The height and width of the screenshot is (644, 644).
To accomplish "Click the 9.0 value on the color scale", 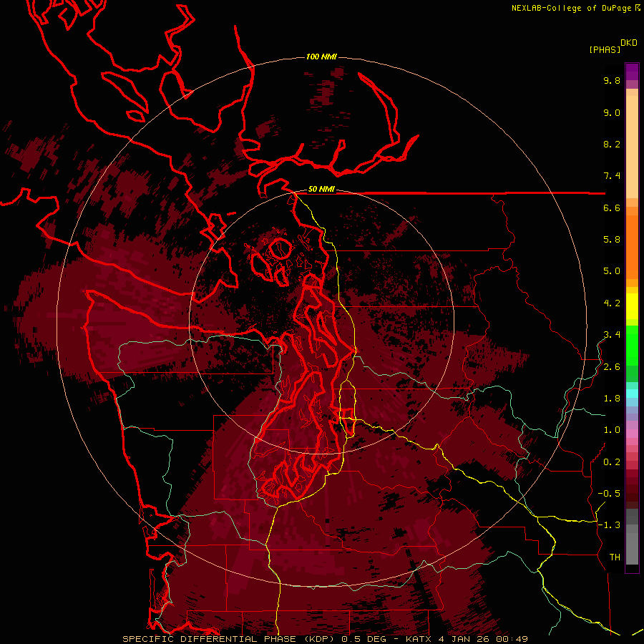I will coord(612,112).
